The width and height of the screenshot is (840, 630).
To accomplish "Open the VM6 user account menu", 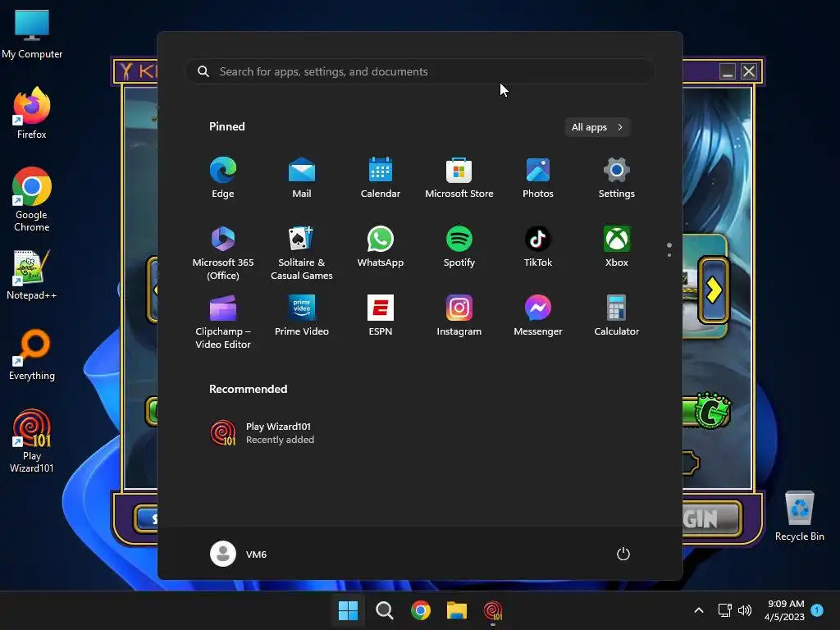I will coord(239,554).
